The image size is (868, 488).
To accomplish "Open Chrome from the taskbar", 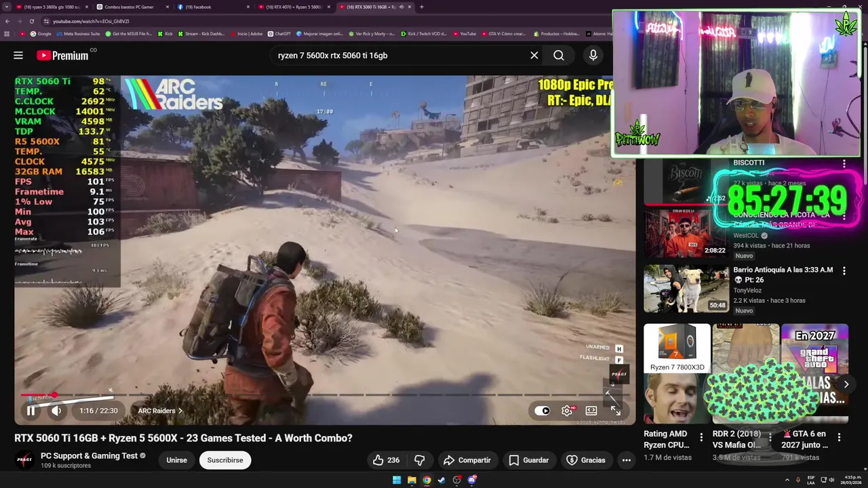I will click(427, 481).
